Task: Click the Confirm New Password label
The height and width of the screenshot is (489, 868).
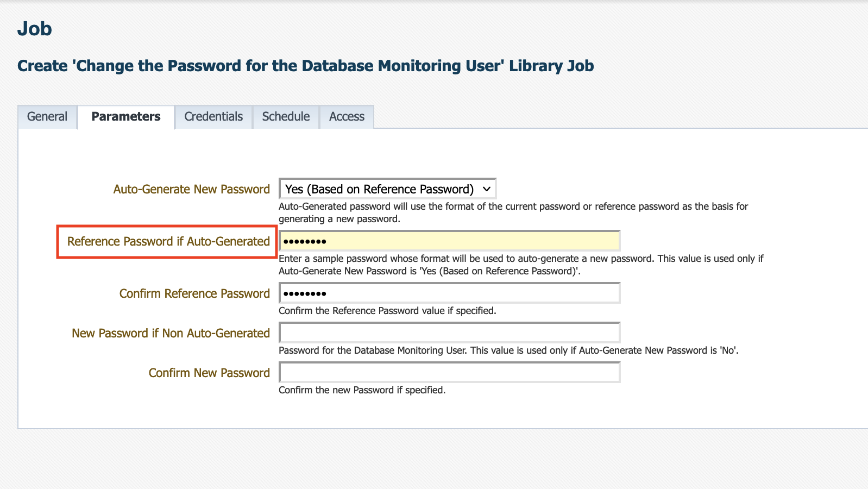Action: [x=209, y=373]
